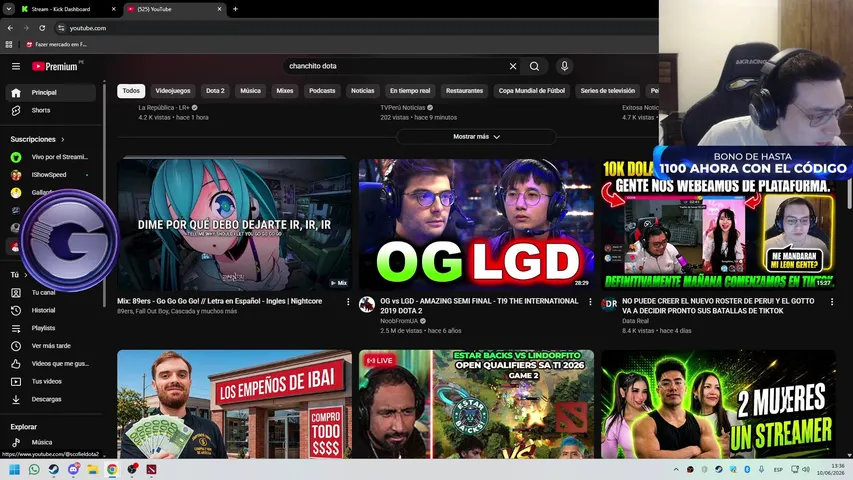853x480 pixels.
Task: Open the Windows Start menu
Action: 15,470
